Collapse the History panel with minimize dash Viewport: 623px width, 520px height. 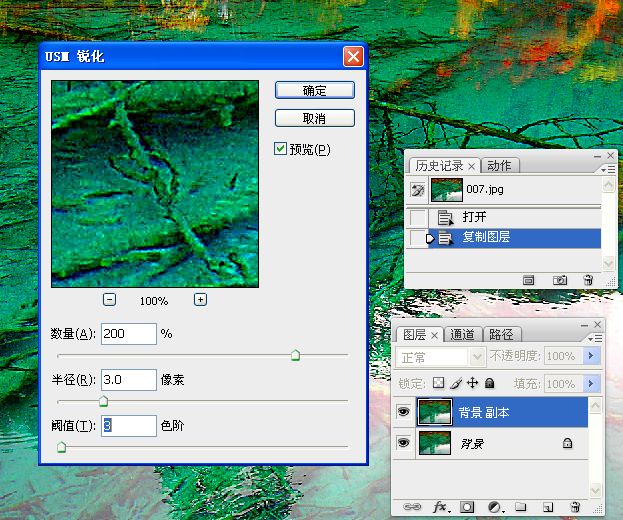pos(597,157)
